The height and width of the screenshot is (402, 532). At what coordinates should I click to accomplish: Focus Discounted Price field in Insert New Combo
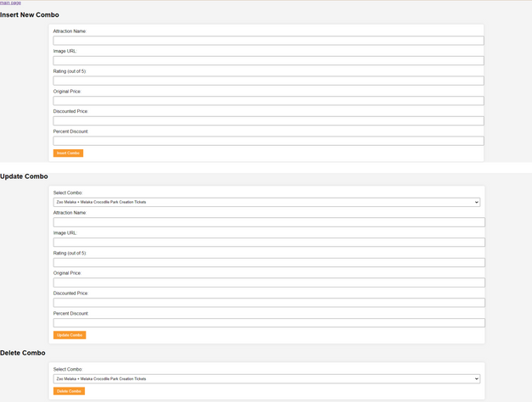tap(268, 121)
